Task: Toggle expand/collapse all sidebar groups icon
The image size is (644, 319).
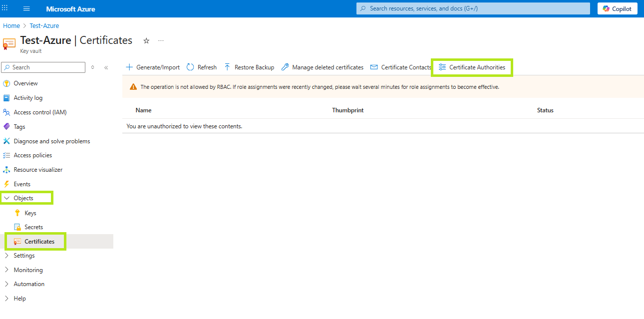Action: click(x=92, y=67)
